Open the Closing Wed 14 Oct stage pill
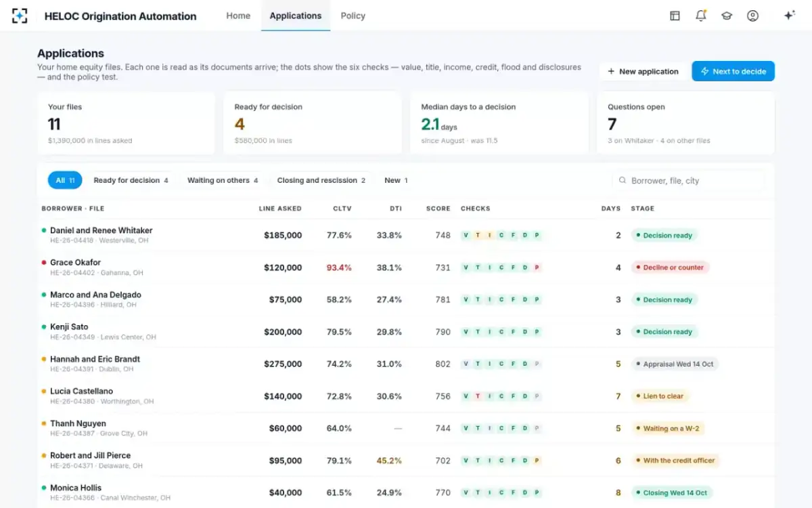Viewport: 812px width, 508px height. tap(672, 493)
